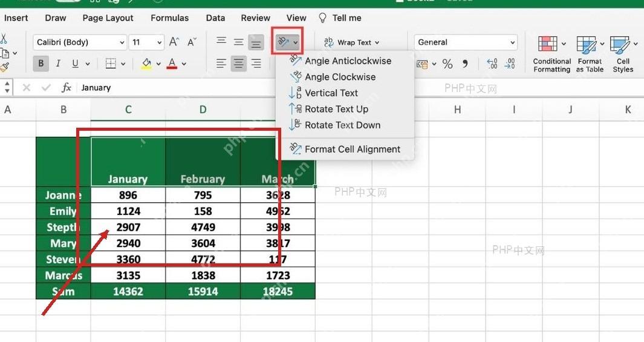Open the Data tab
The height and width of the screenshot is (342, 644).
tap(215, 18)
